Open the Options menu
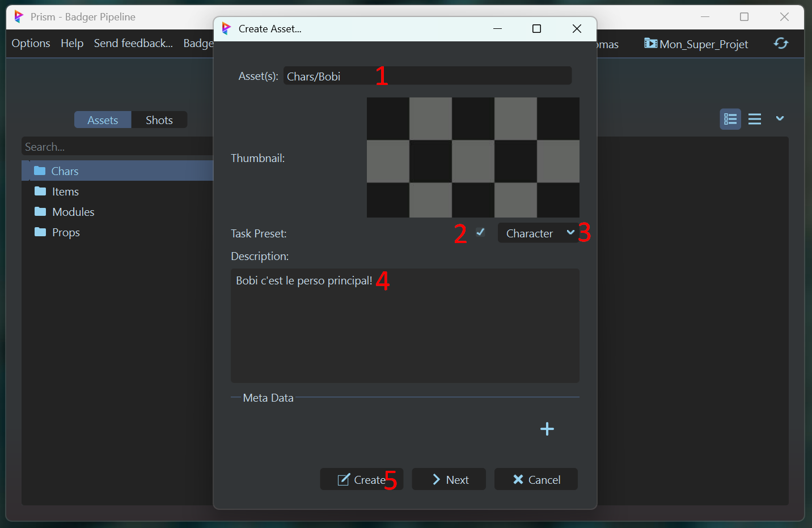This screenshot has height=528, width=812. [x=31, y=44]
